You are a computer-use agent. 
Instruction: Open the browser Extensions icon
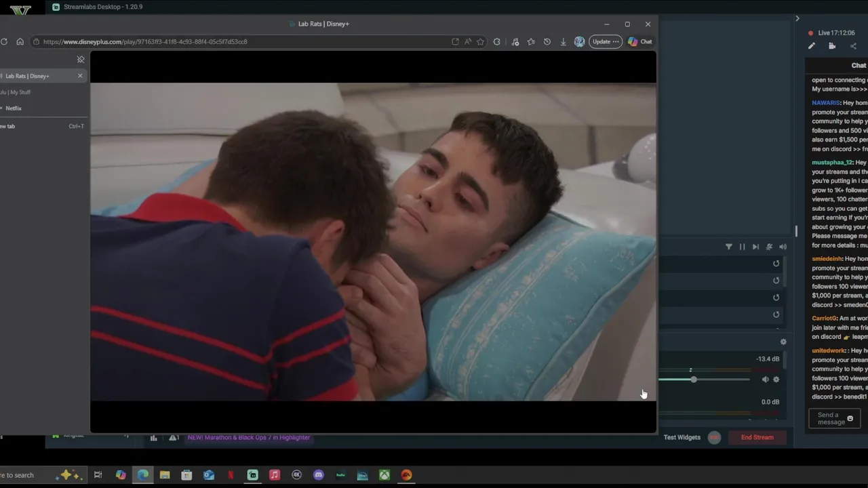497,41
